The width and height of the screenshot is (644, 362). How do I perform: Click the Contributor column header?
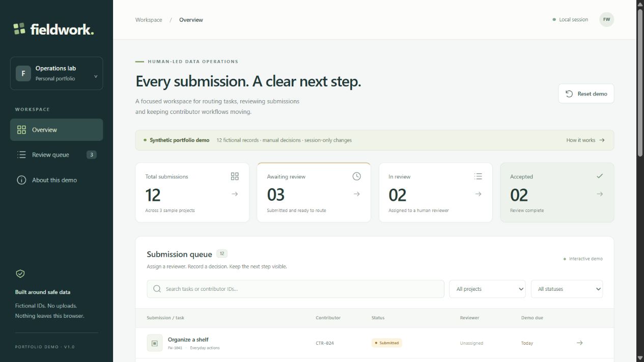328,318
